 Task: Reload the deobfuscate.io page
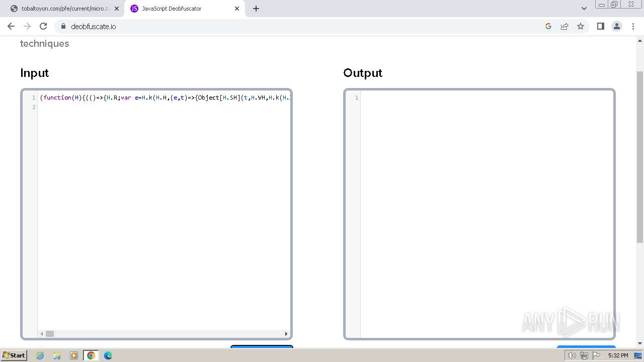coord(43,26)
